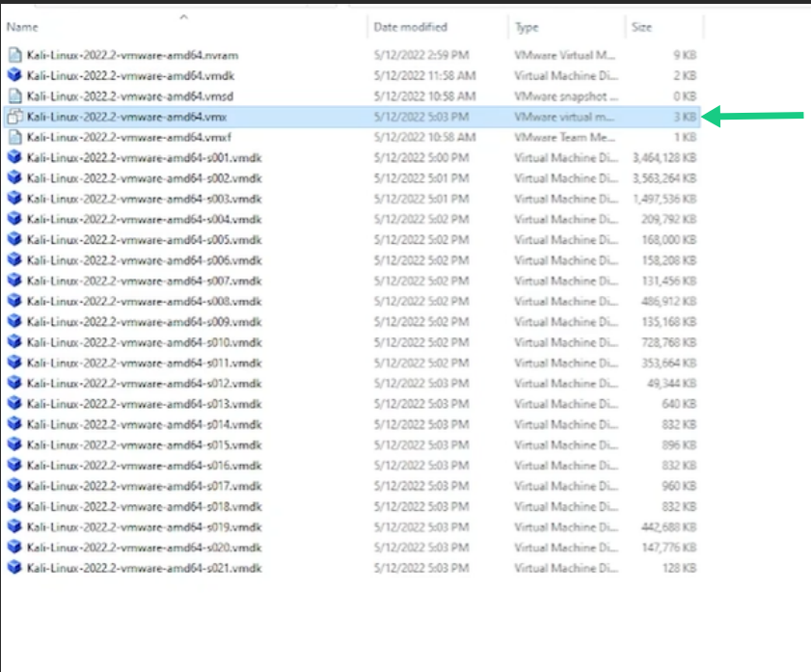This screenshot has height=672, width=811.
Task: Click the disk icon for s014.vmdk
Action: point(15,424)
